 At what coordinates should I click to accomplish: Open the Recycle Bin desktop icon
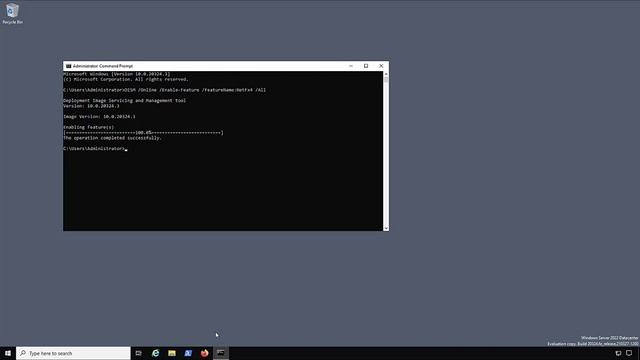click(x=12, y=13)
